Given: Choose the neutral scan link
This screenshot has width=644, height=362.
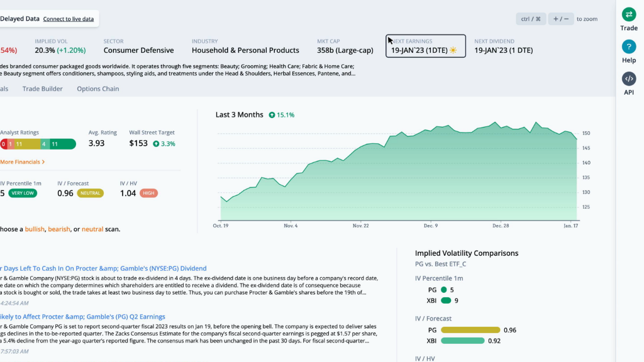Looking at the screenshot, I should pyautogui.click(x=92, y=229).
